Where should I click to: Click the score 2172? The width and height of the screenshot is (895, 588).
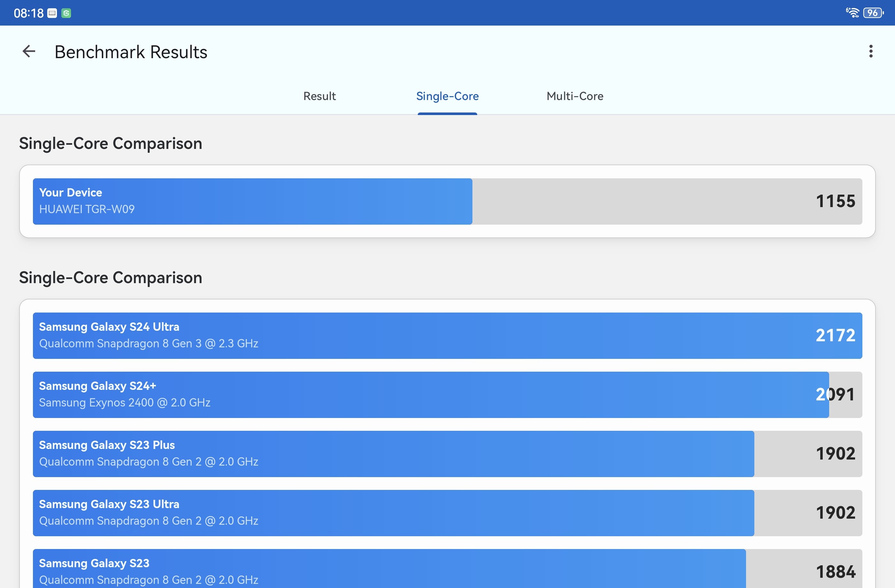coord(835,335)
